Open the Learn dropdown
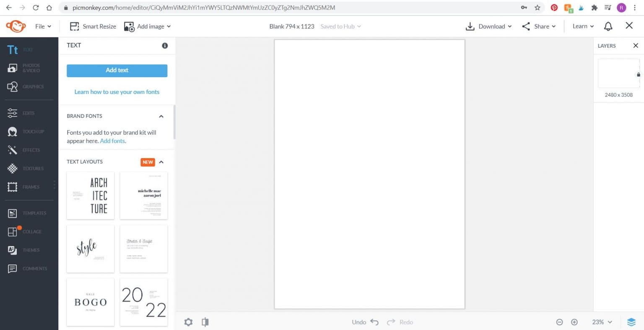Screen dimensions: 644x330 click(583, 26)
